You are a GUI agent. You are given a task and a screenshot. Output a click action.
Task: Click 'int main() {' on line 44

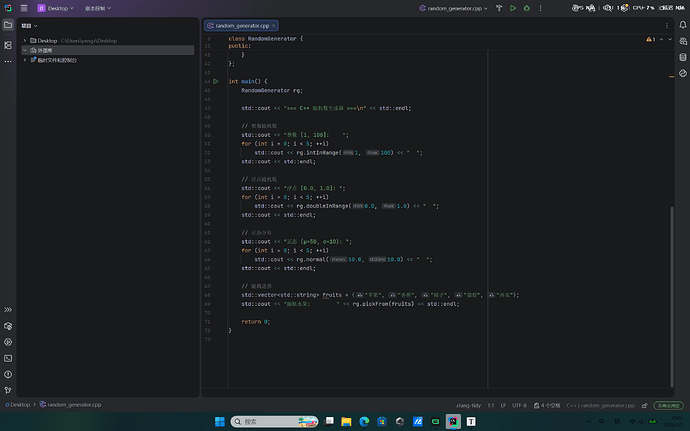pyautogui.click(x=248, y=81)
